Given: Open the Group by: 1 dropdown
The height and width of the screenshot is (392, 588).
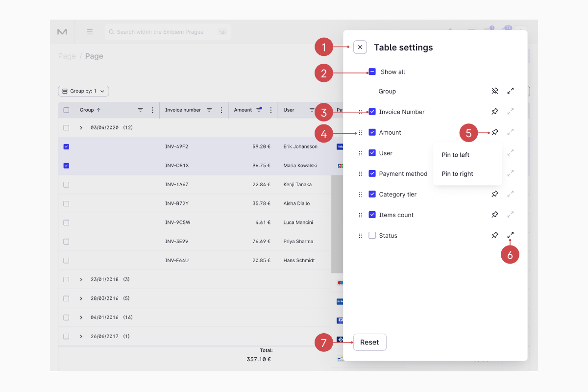Looking at the screenshot, I should 83,91.
